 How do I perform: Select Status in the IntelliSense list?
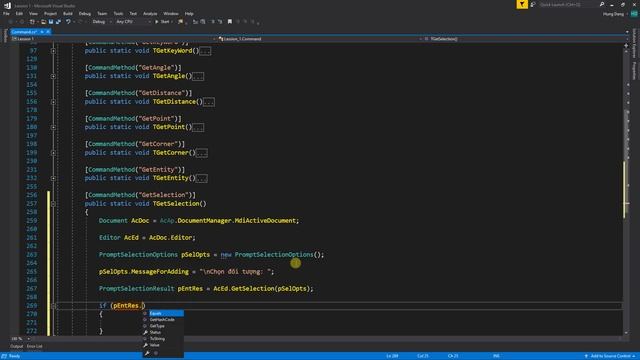[163, 332]
